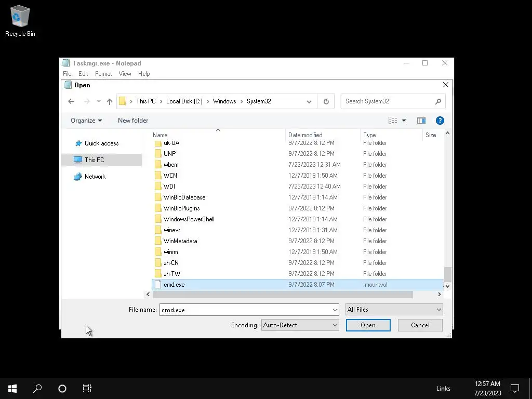This screenshot has width=532, height=399.
Task: Open taskbar Search magnifier
Action: 37,389
